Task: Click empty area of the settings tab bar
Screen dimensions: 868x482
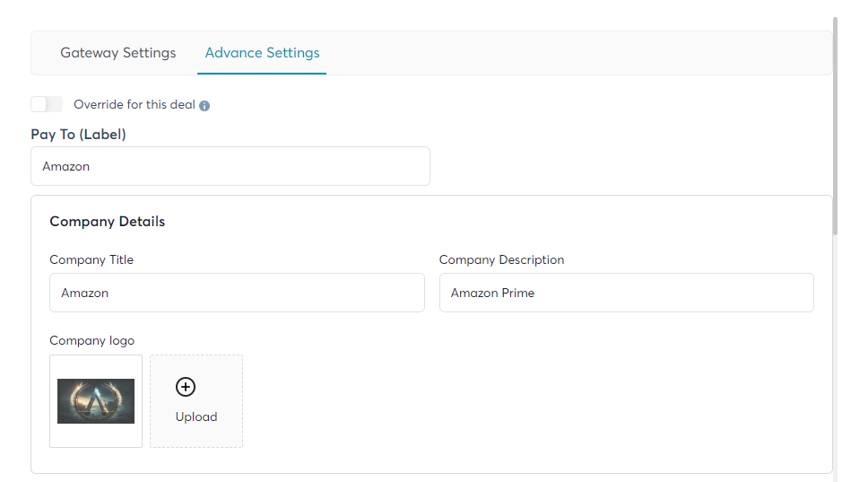Action: (x=576, y=53)
